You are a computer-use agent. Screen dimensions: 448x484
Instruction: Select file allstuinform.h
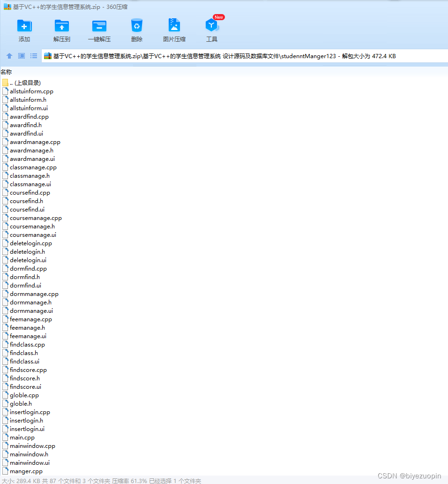pyautogui.click(x=24, y=100)
